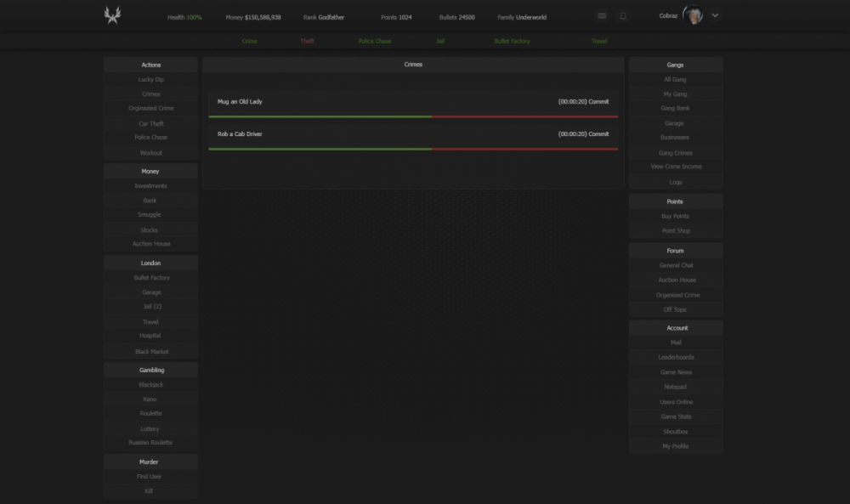Select Buy Points in the Points panel

[x=676, y=217]
